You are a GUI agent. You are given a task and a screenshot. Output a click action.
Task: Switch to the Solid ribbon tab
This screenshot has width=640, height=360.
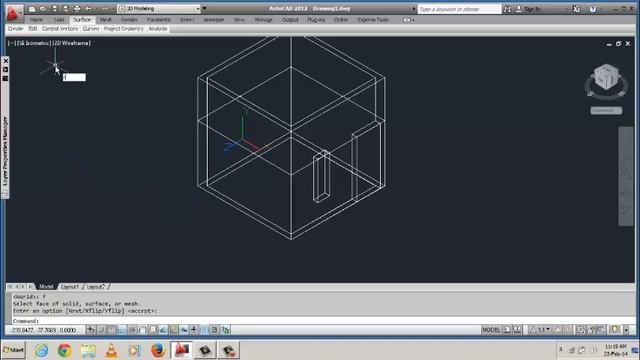click(x=59, y=20)
